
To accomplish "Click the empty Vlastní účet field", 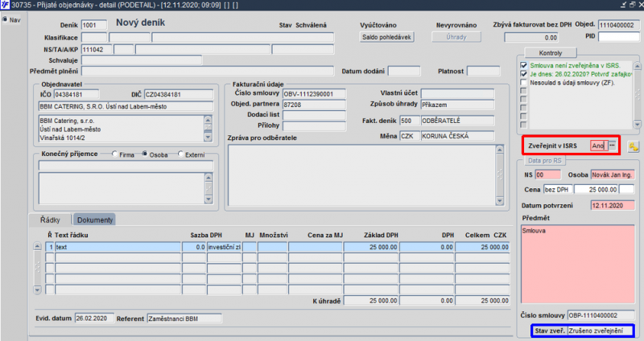I will point(457,93).
